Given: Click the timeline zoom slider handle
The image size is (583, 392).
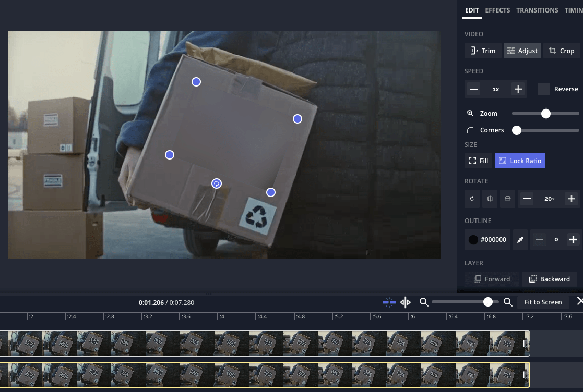Looking at the screenshot, I should 488,302.
